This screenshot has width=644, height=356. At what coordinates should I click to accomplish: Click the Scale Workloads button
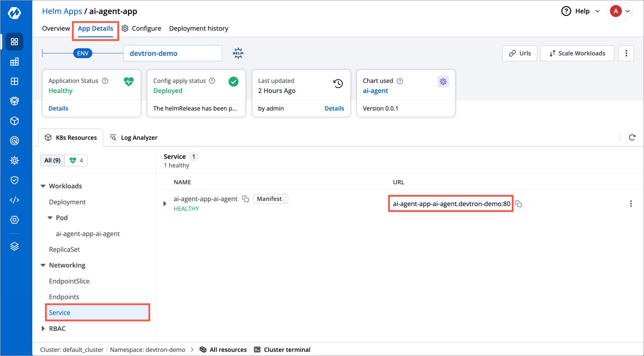coord(577,53)
